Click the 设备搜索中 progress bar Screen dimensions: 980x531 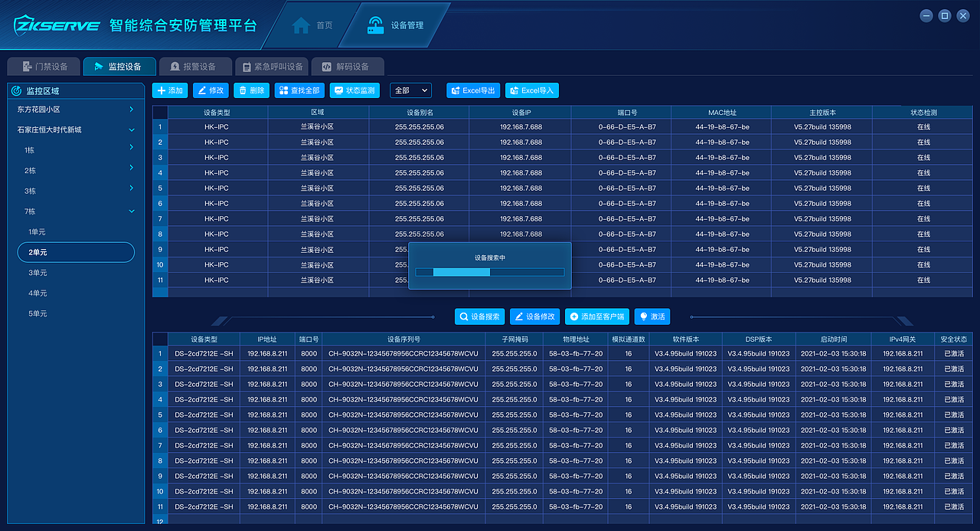point(490,272)
